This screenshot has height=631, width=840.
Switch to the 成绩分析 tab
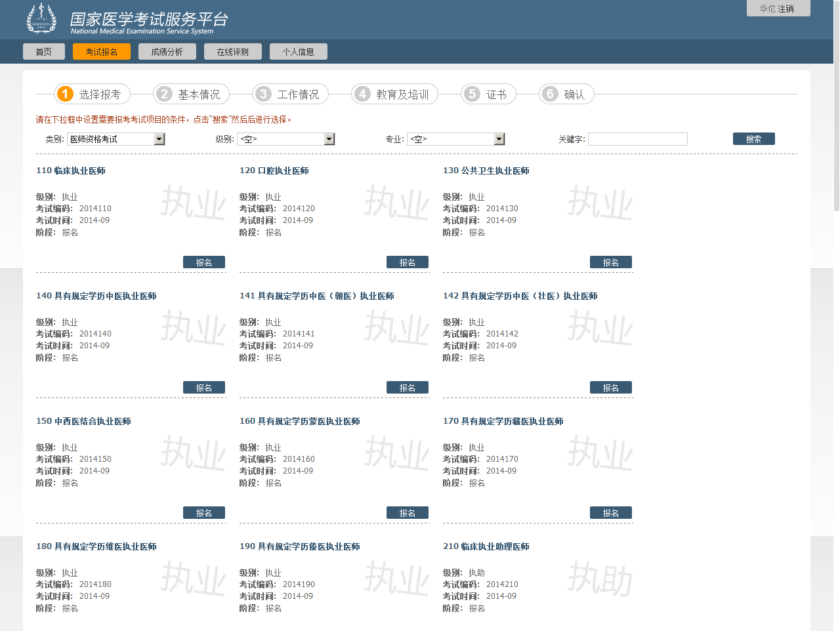tap(167, 51)
